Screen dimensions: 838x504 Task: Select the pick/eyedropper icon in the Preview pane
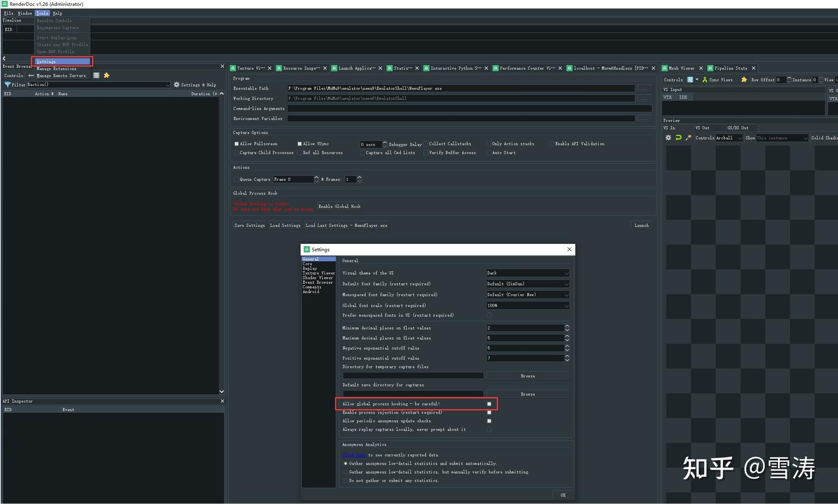pyautogui.click(x=688, y=137)
